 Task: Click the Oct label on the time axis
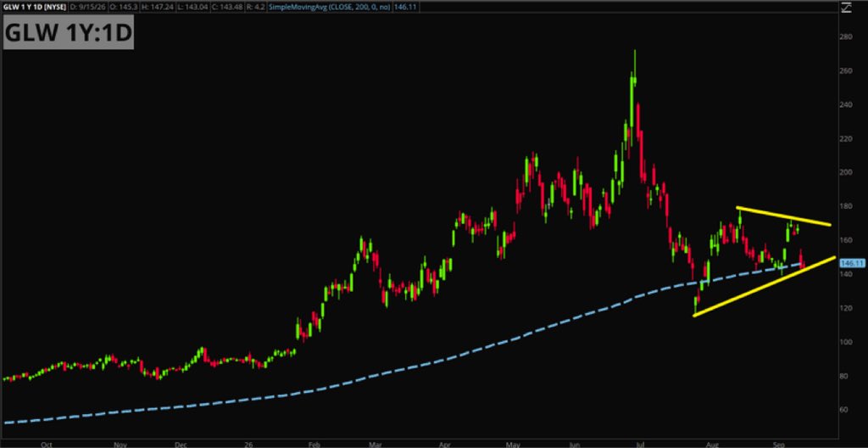47,445
